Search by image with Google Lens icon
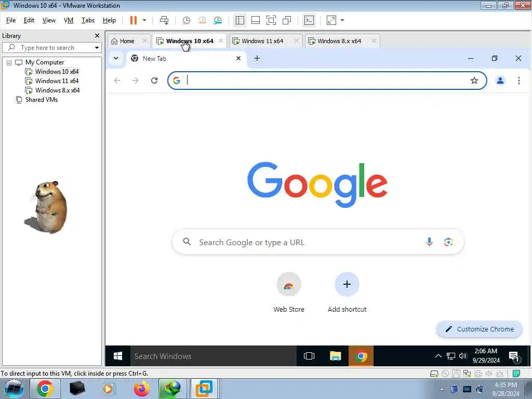The height and width of the screenshot is (399, 532). click(x=448, y=242)
